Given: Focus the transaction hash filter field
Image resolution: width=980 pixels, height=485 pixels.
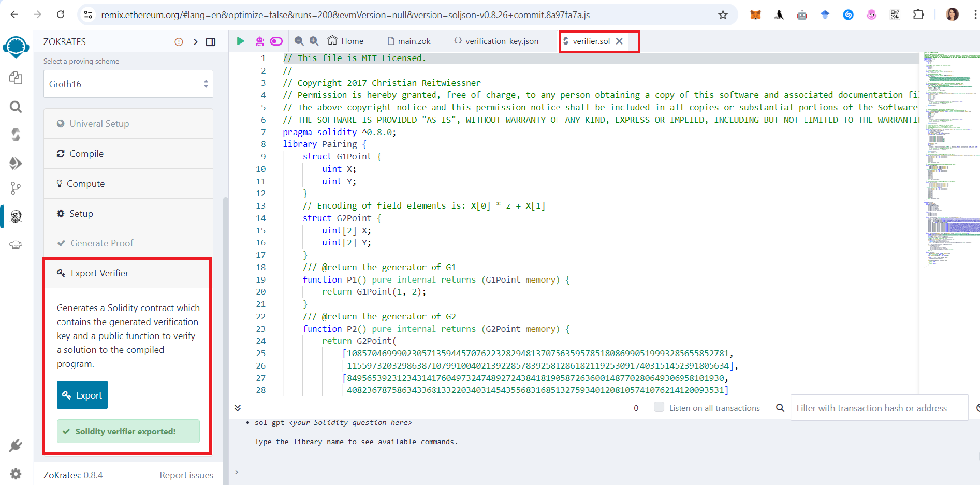Looking at the screenshot, I should [879, 408].
